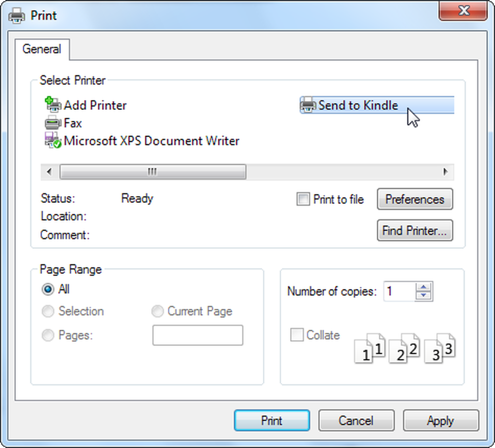Choose the Current Page radio button

157,311
